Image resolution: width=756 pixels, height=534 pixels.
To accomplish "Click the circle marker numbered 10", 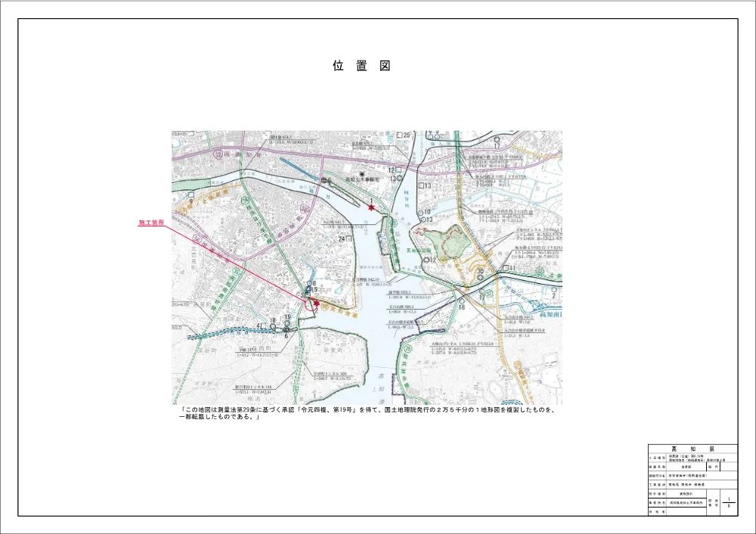I will [x=420, y=212].
